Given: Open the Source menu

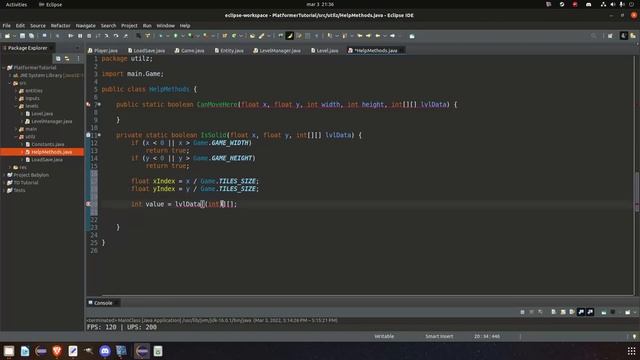Looking at the screenshot, I should tap(38, 25).
